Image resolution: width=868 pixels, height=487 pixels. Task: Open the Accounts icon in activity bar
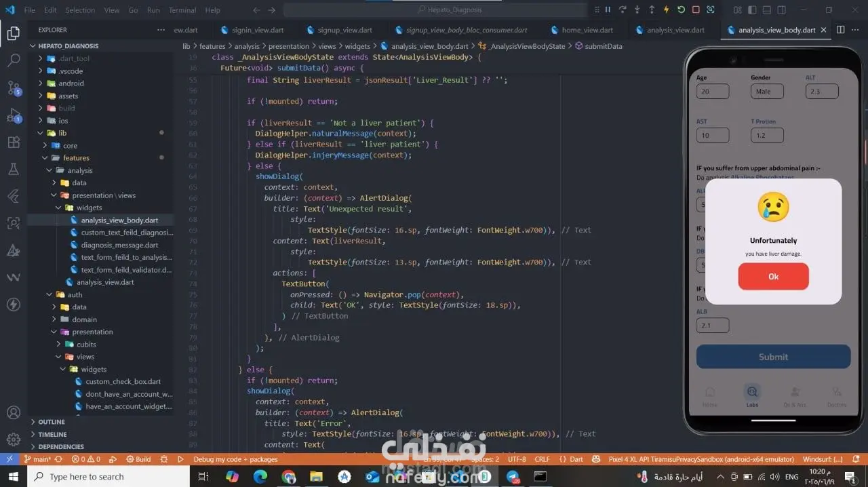[x=13, y=412]
